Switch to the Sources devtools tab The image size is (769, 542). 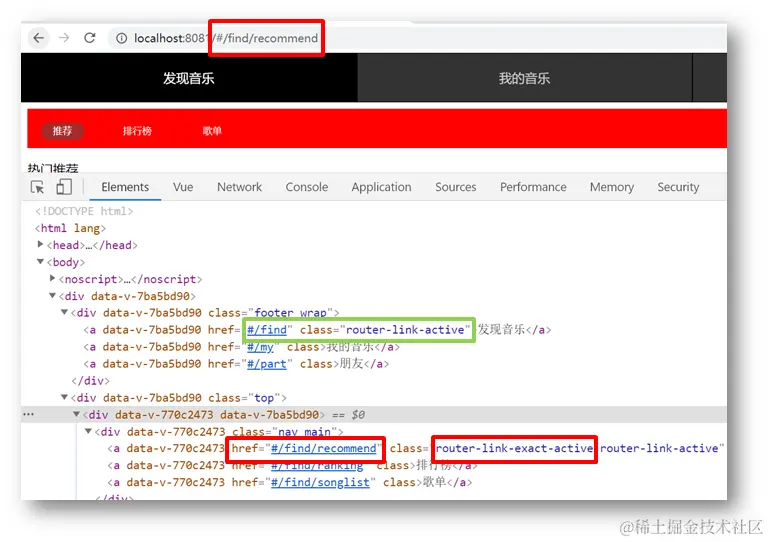click(456, 187)
